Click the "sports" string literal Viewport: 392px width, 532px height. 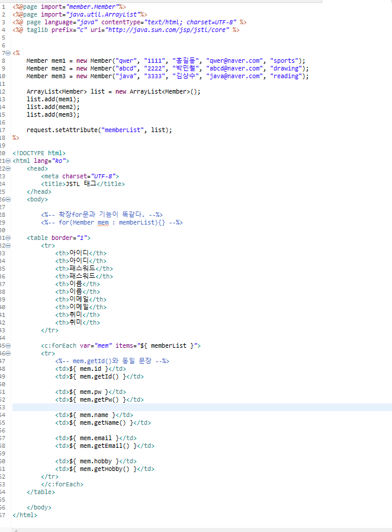[284, 61]
